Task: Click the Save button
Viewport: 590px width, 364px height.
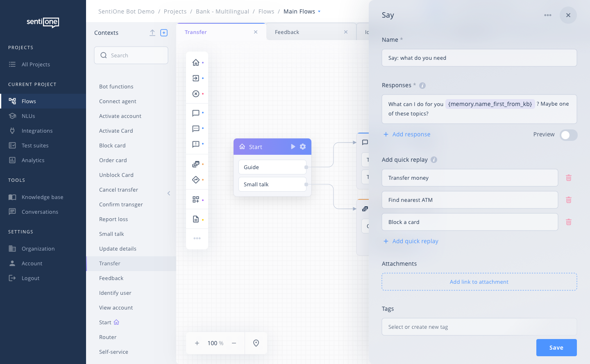Action: pyautogui.click(x=556, y=348)
